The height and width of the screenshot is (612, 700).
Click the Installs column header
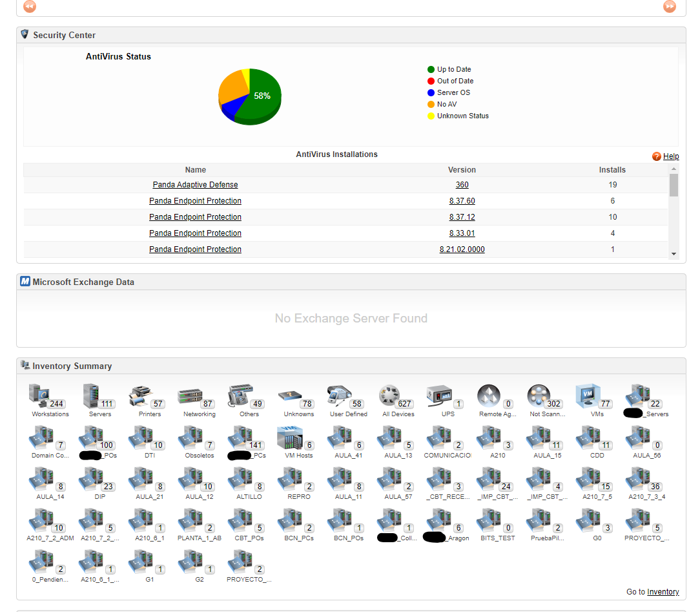612,170
